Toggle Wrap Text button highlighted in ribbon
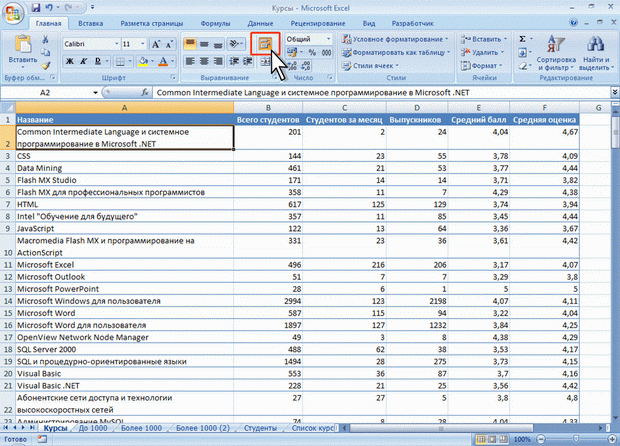The height and width of the screenshot is (446, 620). pos(265,44)
